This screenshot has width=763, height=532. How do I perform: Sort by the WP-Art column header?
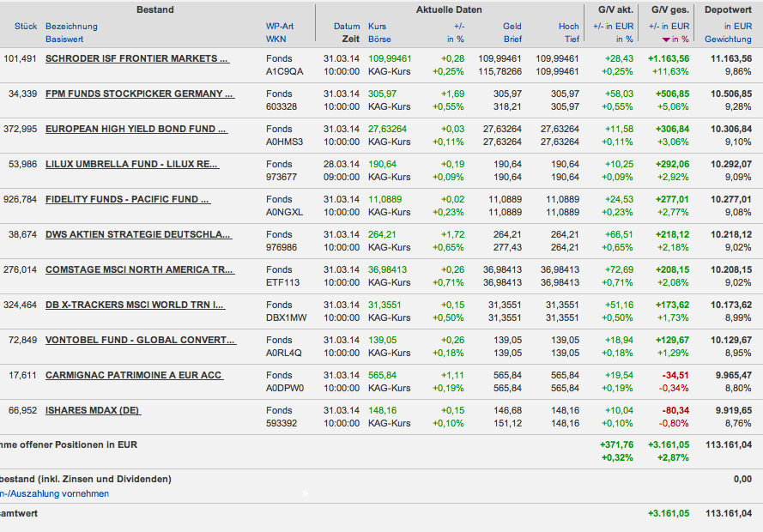280,27
